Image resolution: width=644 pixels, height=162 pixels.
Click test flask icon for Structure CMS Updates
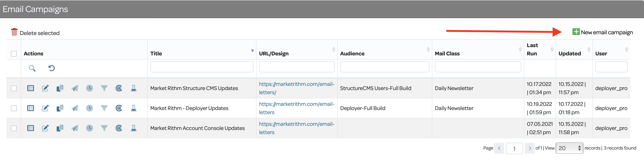[x=134, y=88]
